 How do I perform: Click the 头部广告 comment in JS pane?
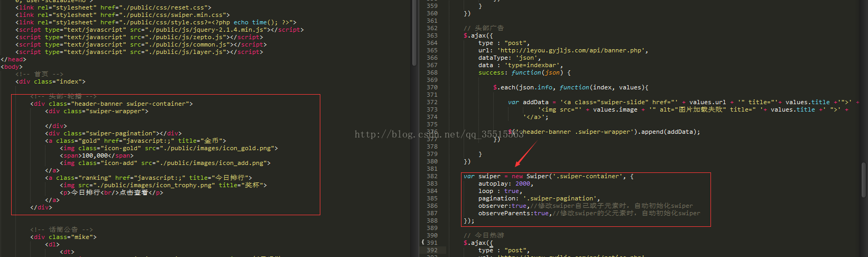[484, 28]
